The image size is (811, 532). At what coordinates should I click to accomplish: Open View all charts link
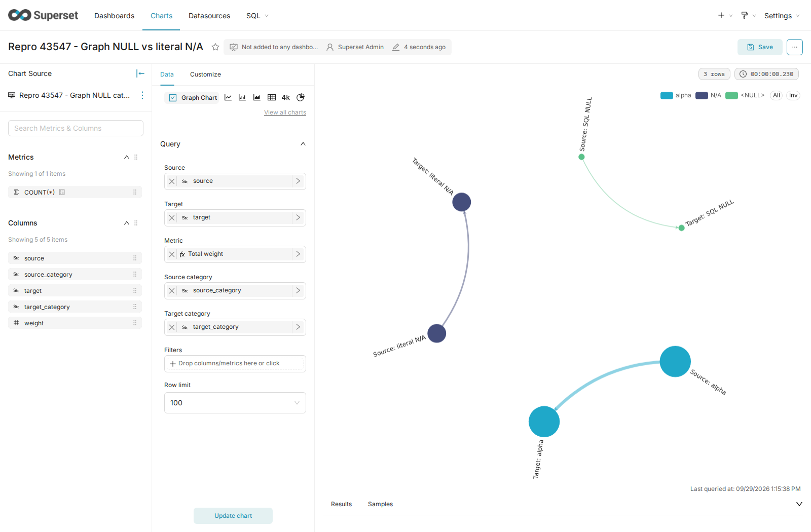pyautogui.click(x=285, y=112)
